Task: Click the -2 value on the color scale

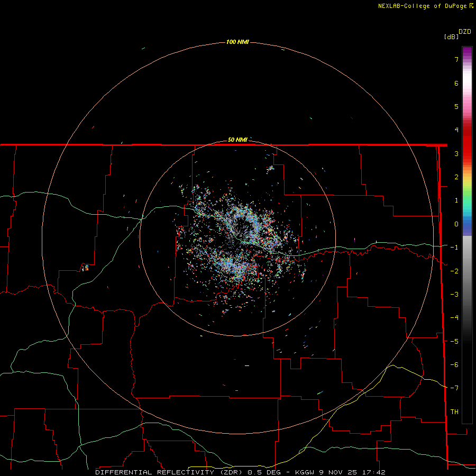Action: [454, 271]
